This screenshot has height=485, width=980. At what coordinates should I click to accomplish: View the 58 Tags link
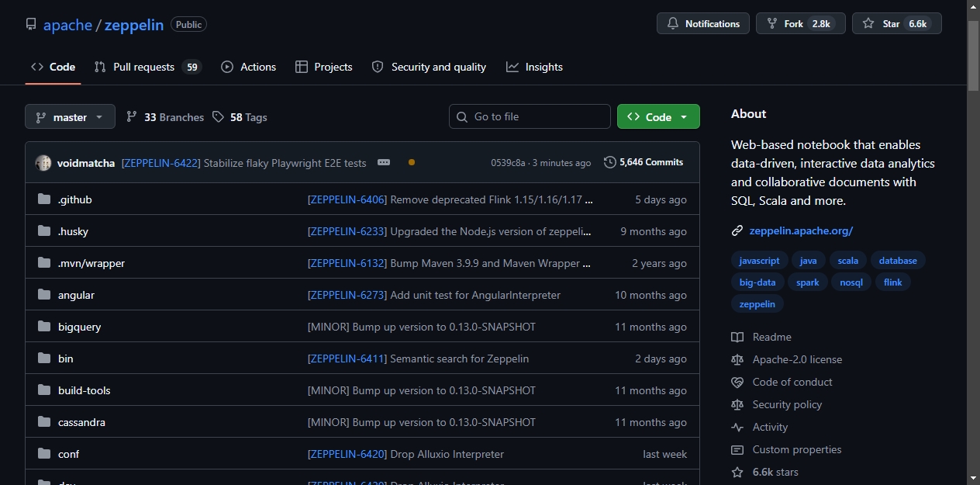pos(240,117)
